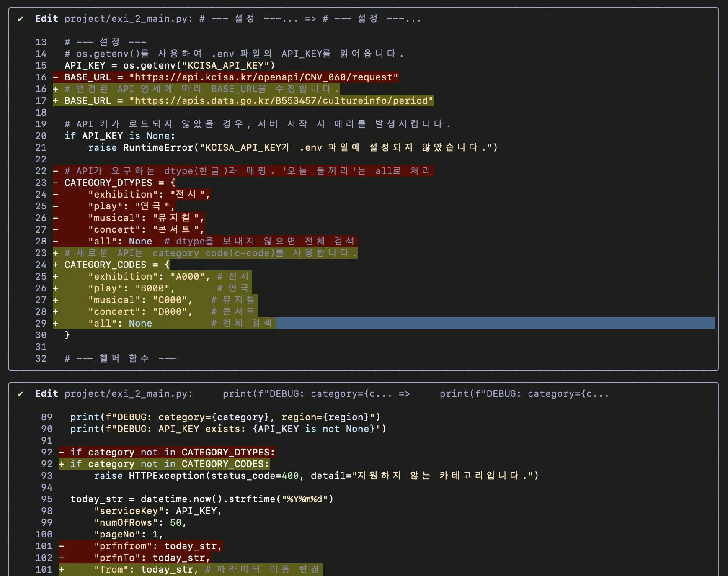Image resolution: width=728 pixels, height=576 pixels.
Task: Click the removed "all": None dtype comment line
Action: [205, 242]
